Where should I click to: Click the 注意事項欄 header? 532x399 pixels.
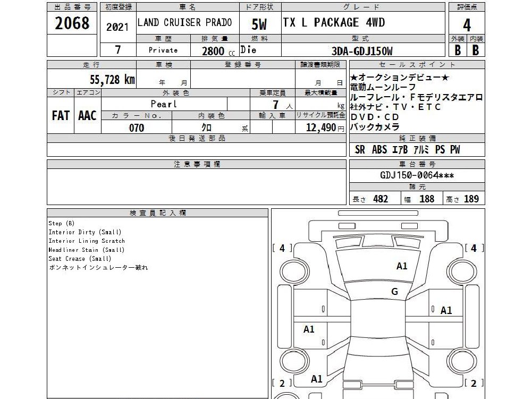pos(197,164)
